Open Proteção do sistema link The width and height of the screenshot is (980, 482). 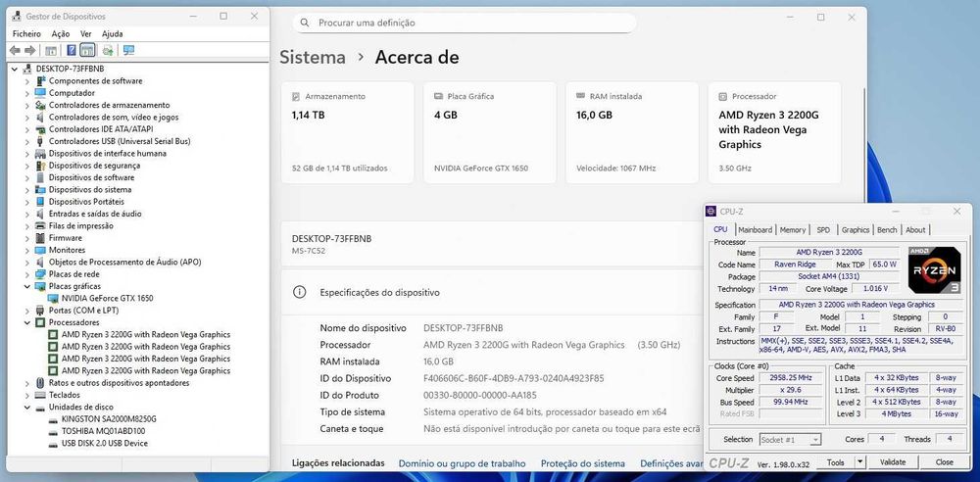point(582,463)
